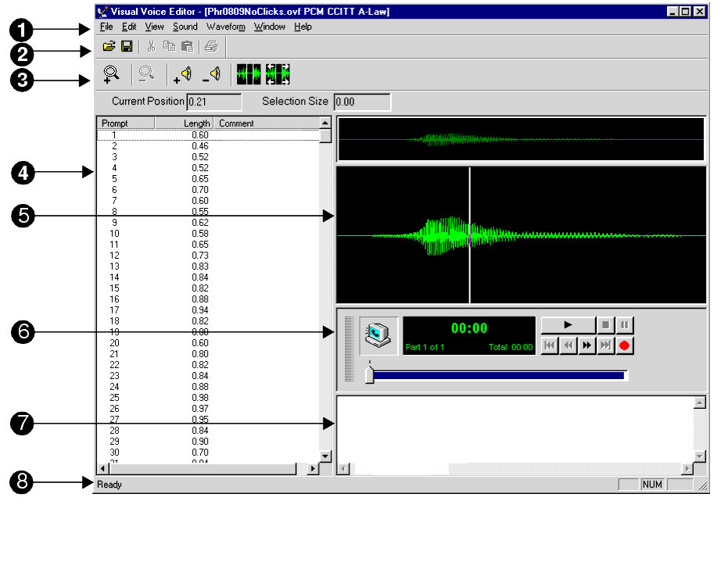Open the Edit menu

[x=129, y=27]
